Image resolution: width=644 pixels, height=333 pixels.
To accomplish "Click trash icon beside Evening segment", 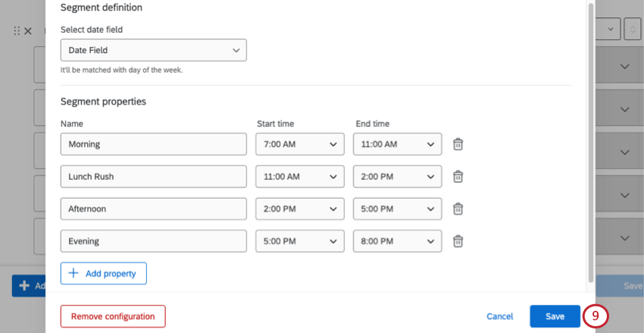I will point(458,241).
